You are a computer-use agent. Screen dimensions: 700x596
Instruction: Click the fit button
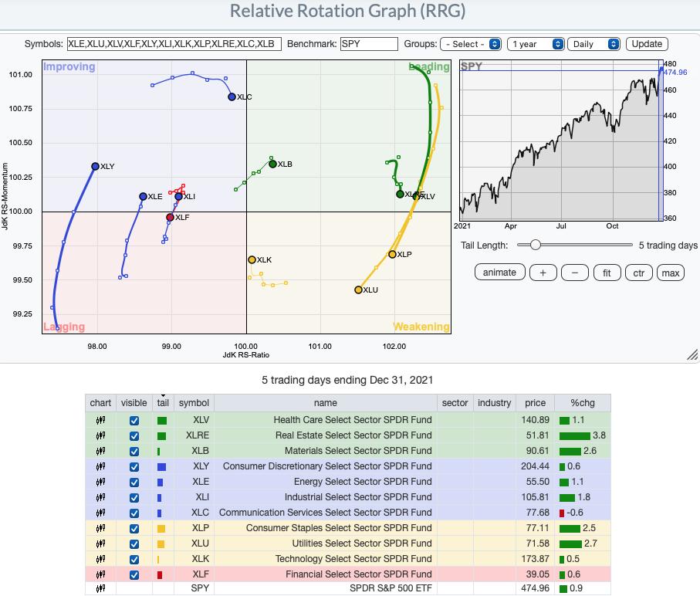607,273
